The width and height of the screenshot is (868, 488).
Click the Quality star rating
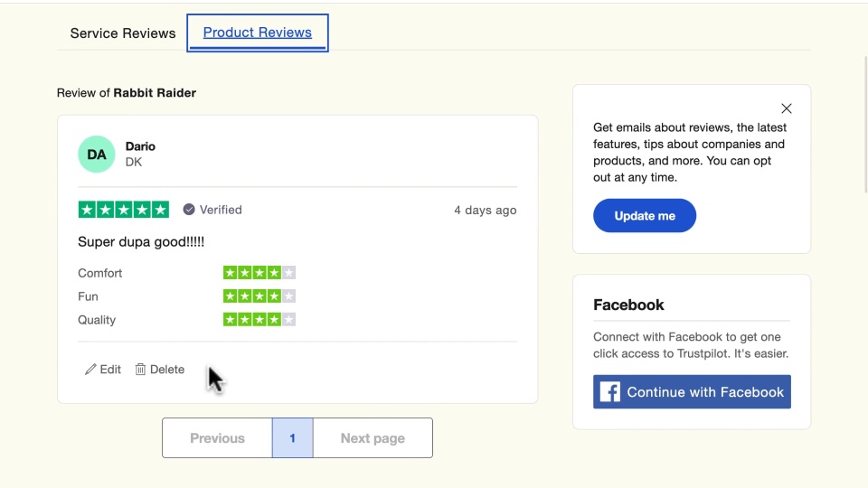[259, 320]
